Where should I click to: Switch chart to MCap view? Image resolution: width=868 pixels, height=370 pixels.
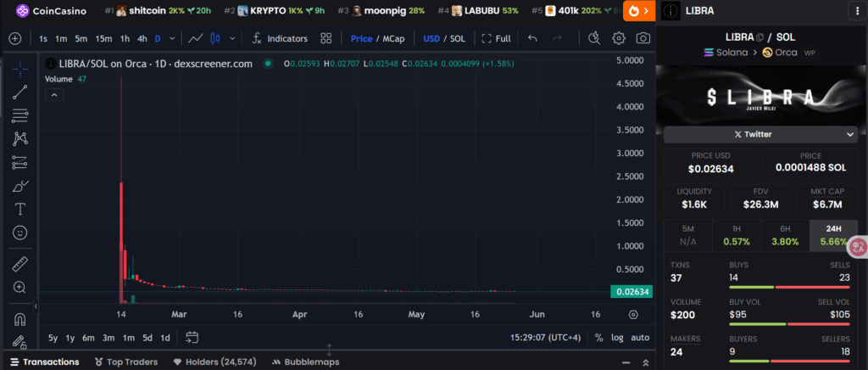(x=393, y=39)
